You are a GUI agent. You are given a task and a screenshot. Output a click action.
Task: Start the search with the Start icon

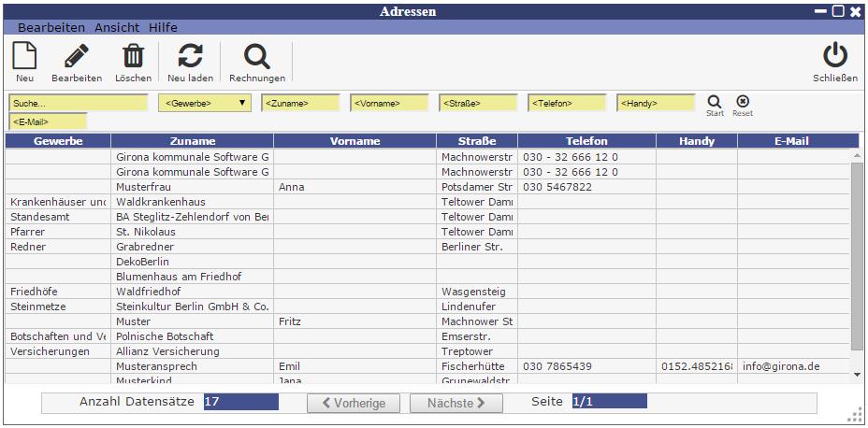pyautogui.click(x=715, y=102)
